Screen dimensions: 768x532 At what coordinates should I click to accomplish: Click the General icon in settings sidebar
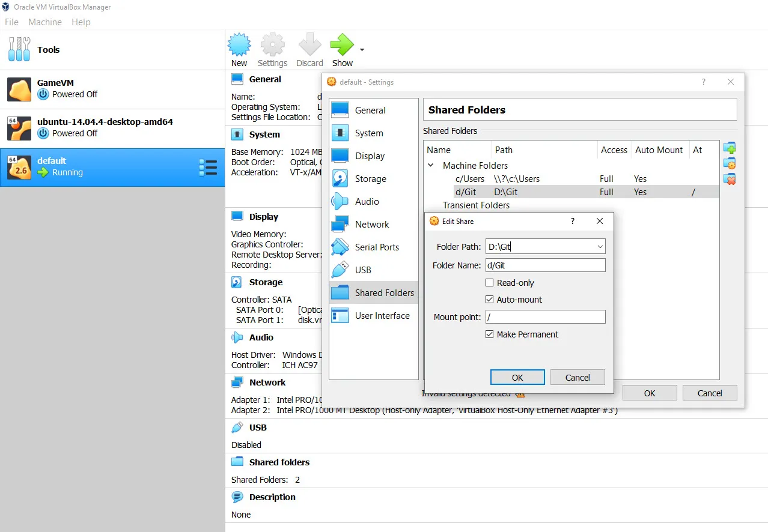340,110
